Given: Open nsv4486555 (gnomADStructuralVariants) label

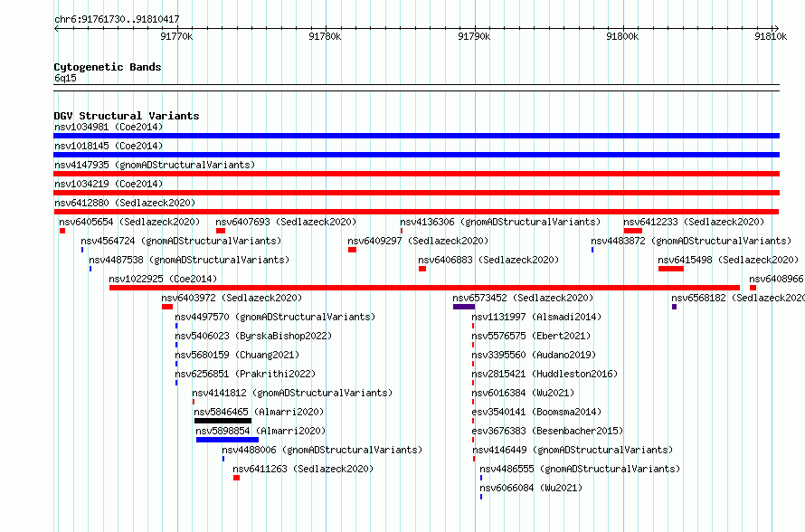Looking at the screenshot, I should tap(580, 469).
